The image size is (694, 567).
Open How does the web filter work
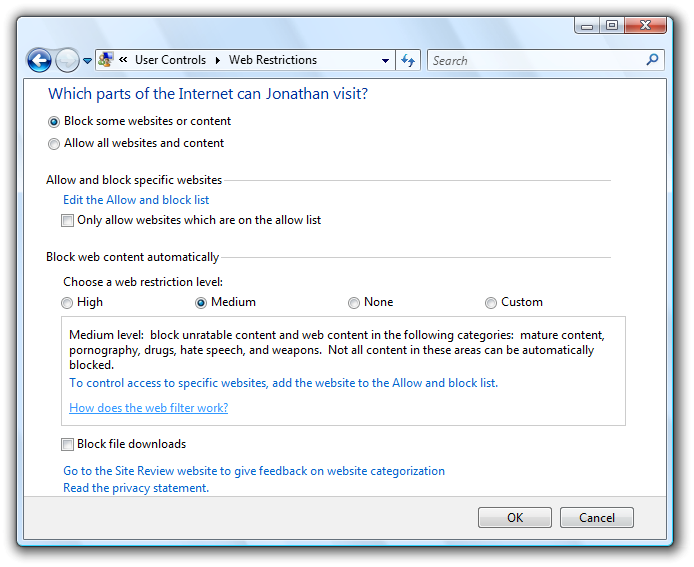tap(149, 408)
